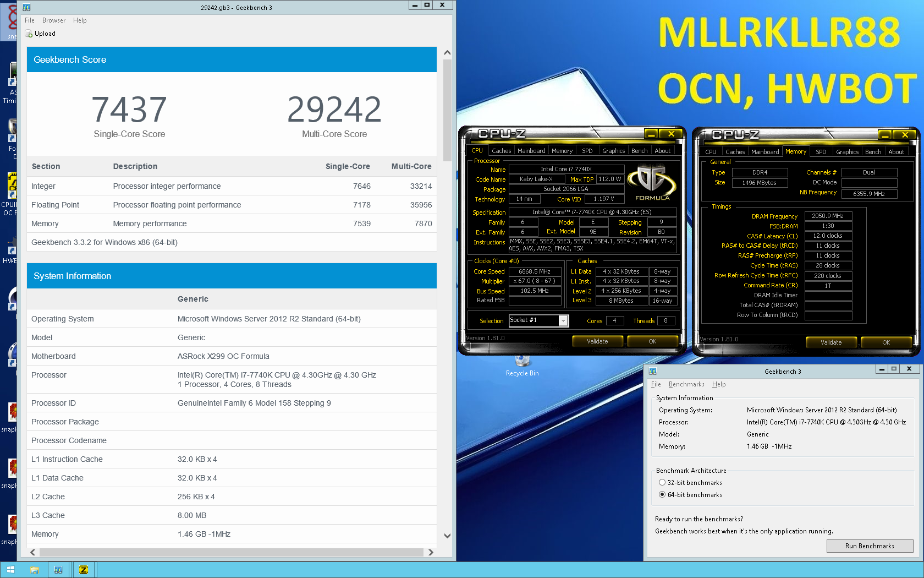Switch to Graphics tab in left CPU-Z

pos(613,151)
